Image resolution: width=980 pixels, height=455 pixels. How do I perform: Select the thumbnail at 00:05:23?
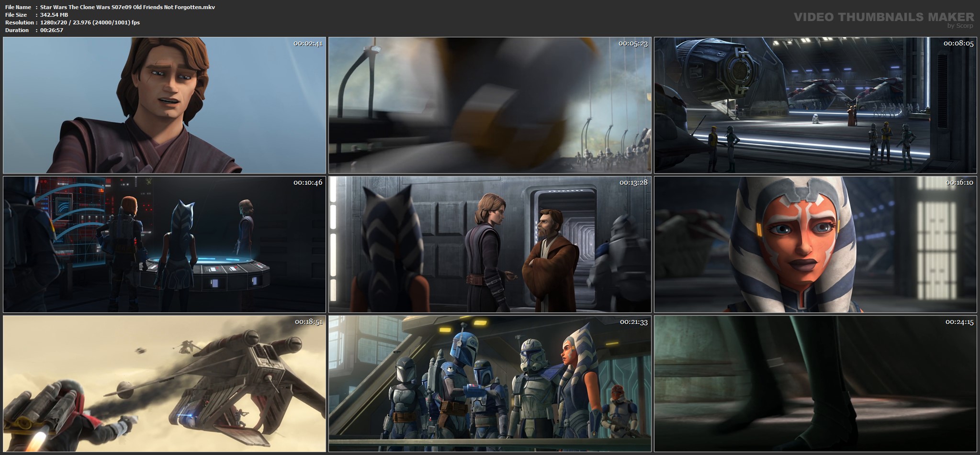[490, 105]
